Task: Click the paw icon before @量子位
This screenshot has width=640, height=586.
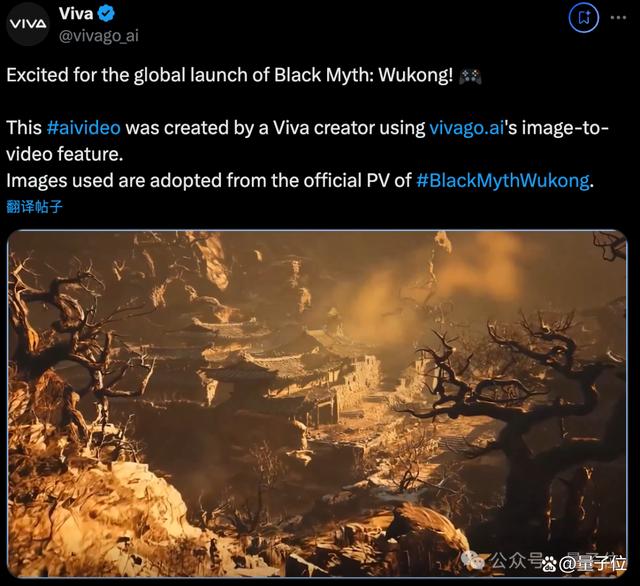Action: point(550,564)
